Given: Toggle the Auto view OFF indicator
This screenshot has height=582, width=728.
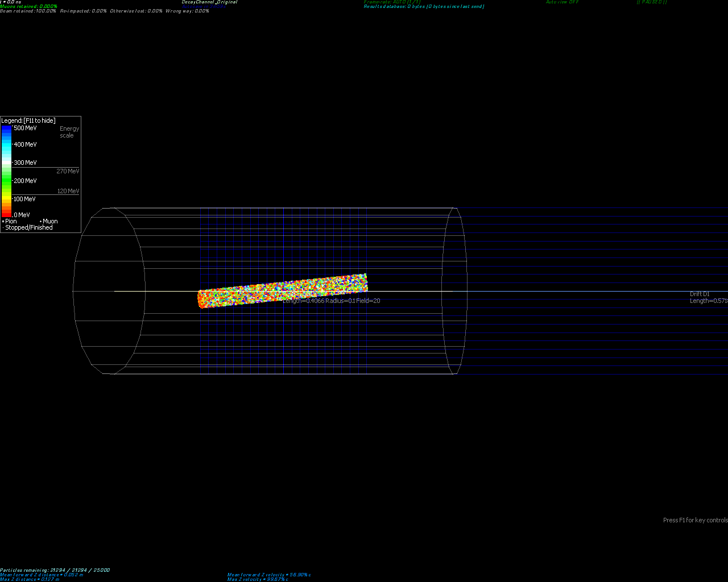Looking at the screenshot, I should click(562, 2).
